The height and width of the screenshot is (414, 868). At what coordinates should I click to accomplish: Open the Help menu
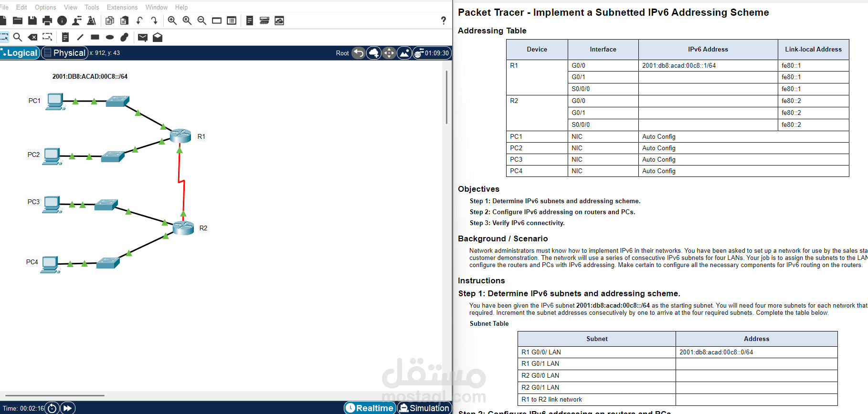point(181,7)
